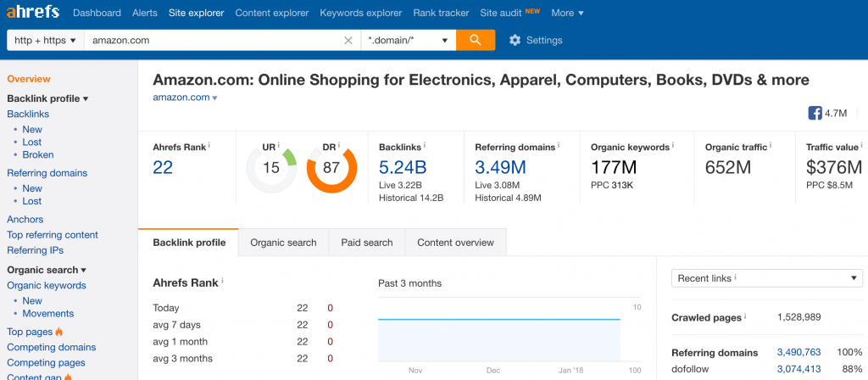The height and width of the screenshot is (380, 868).
Task: Open Competing pages report
Action: 46,363
